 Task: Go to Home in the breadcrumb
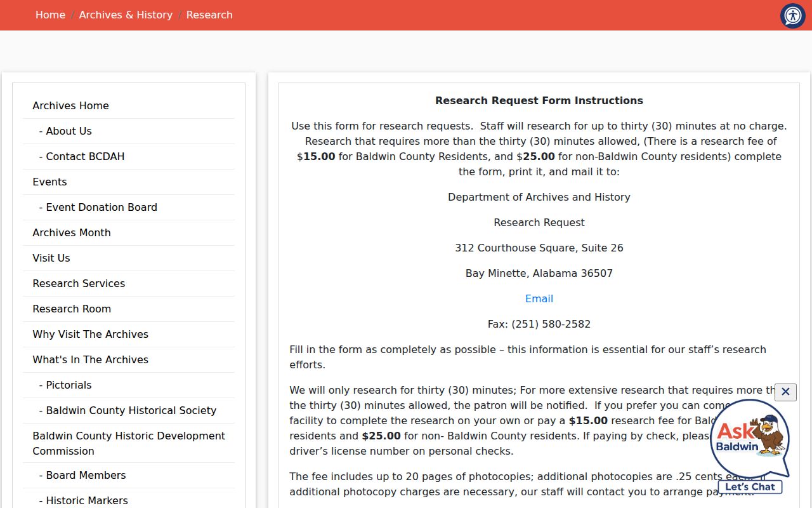[x=50, y=15]
